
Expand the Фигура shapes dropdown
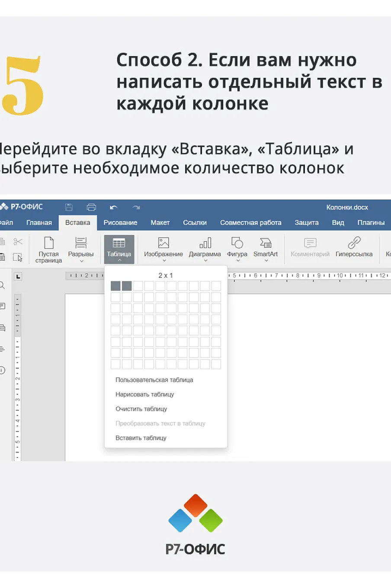click(x=237, y=261)
